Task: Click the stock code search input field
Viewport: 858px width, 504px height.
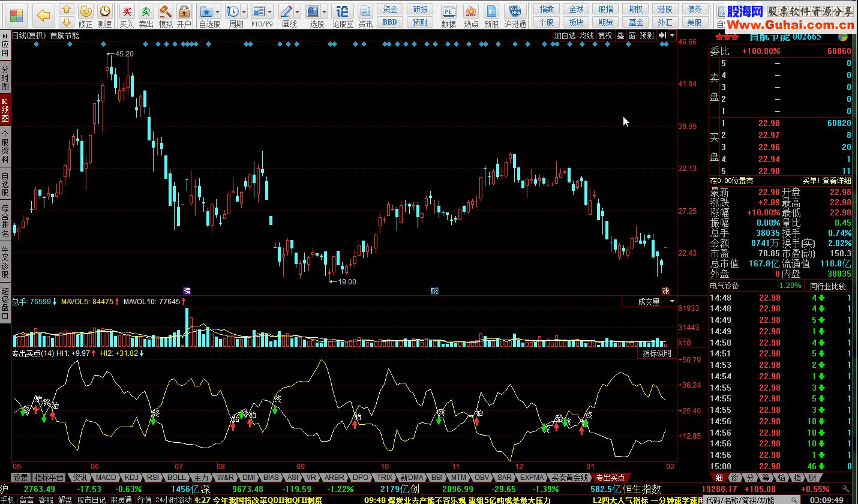Action: click(x=752, y=500)
